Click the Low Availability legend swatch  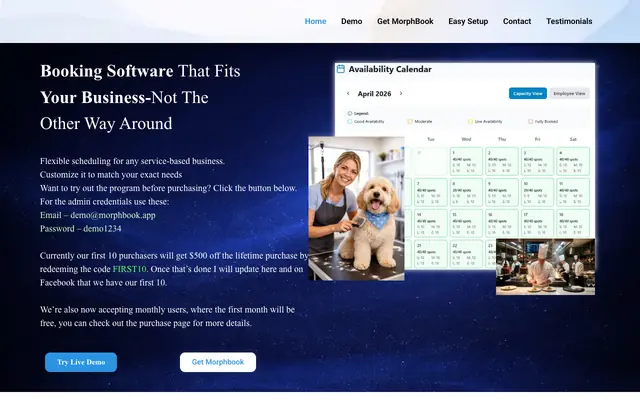tap(470, 121)
